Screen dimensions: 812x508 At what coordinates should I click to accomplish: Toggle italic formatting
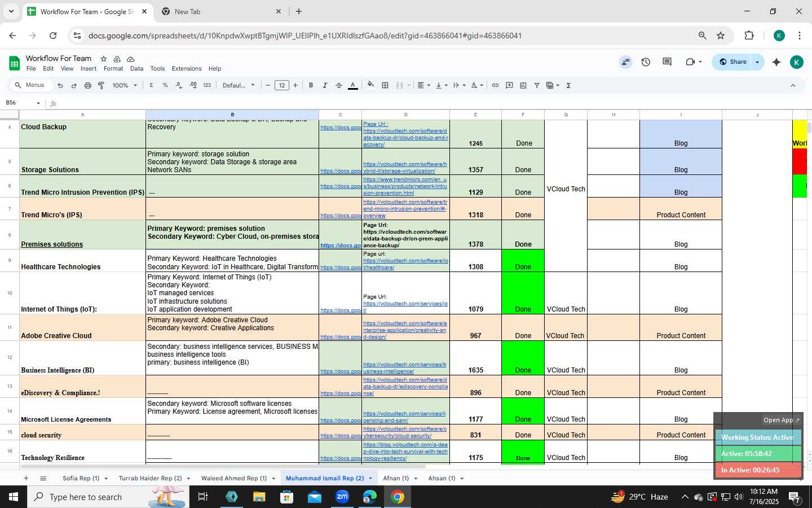coord(325,85)
